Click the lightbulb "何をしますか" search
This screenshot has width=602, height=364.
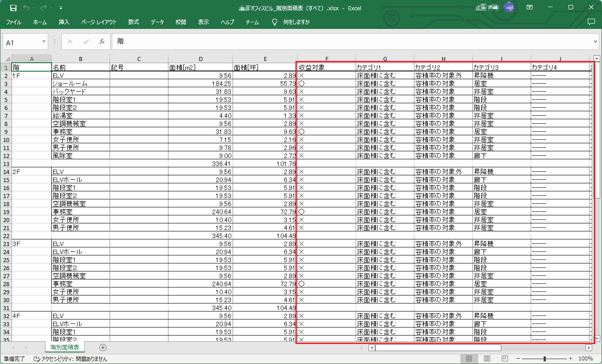[x=291, y=22]
